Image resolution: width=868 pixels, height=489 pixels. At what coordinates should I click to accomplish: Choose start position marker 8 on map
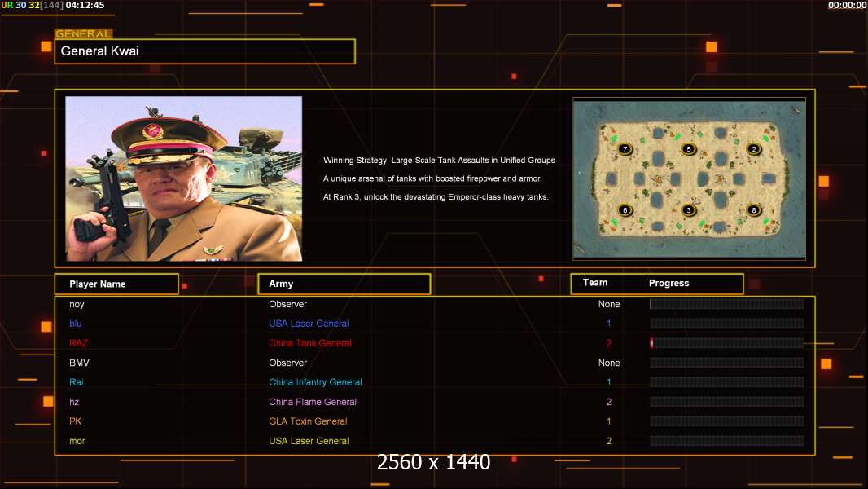pos(754,210)
